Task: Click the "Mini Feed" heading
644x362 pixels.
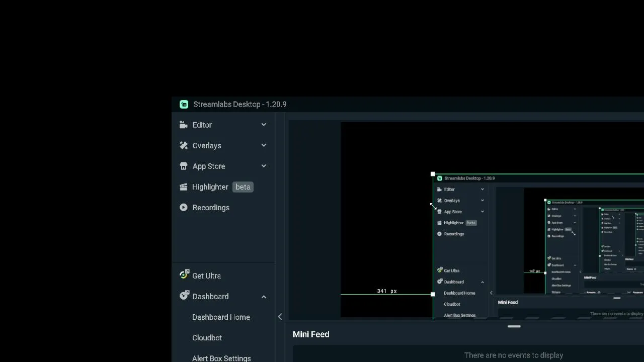Action: click(x=311, y=334)
